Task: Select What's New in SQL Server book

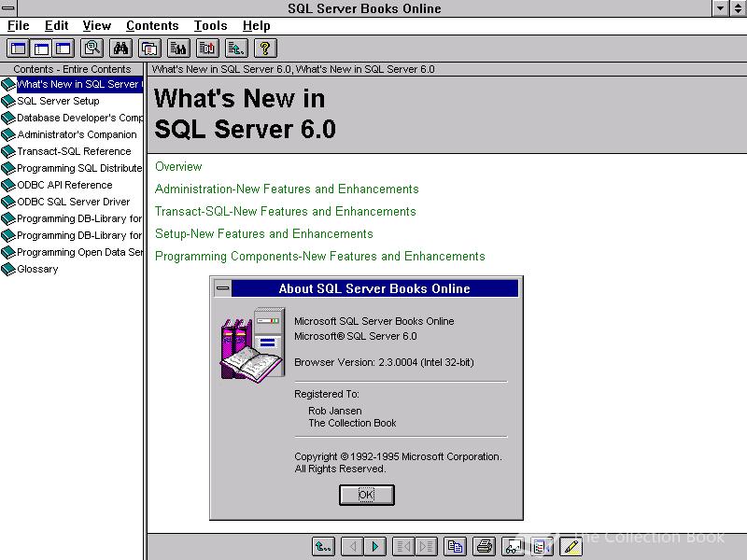Action: pos(72,84)
